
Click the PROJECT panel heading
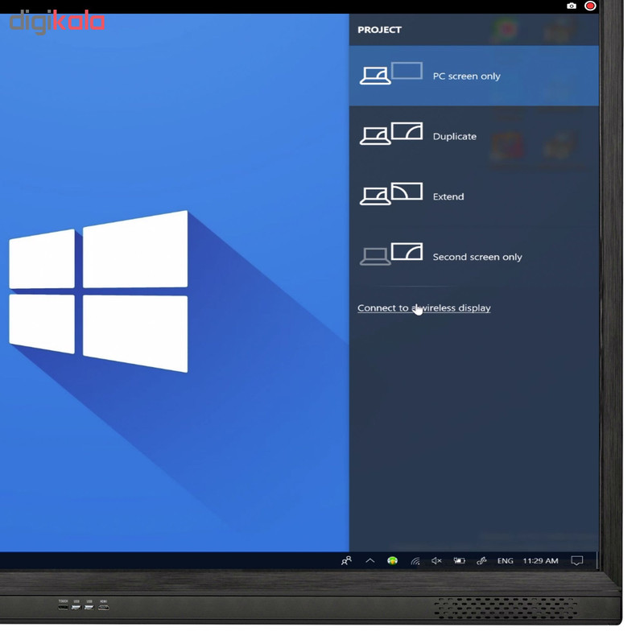coord(379,30)
